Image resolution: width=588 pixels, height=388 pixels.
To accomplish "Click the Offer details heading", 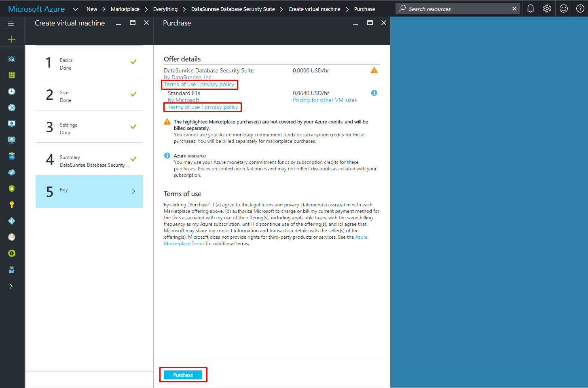I will click(x=182, y=59).
